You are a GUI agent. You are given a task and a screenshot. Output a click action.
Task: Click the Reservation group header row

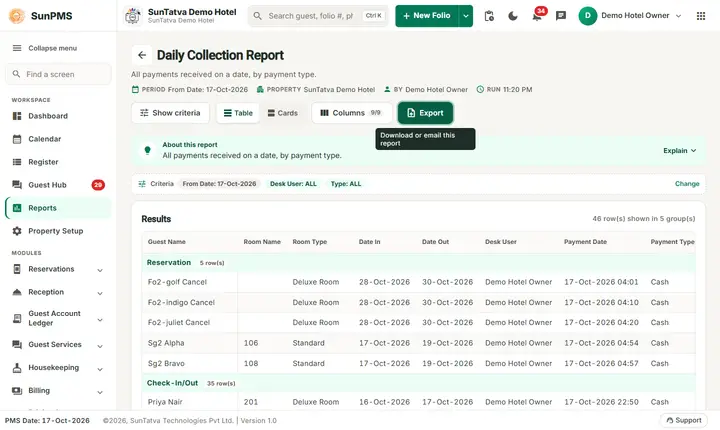[x=419, y=263]
